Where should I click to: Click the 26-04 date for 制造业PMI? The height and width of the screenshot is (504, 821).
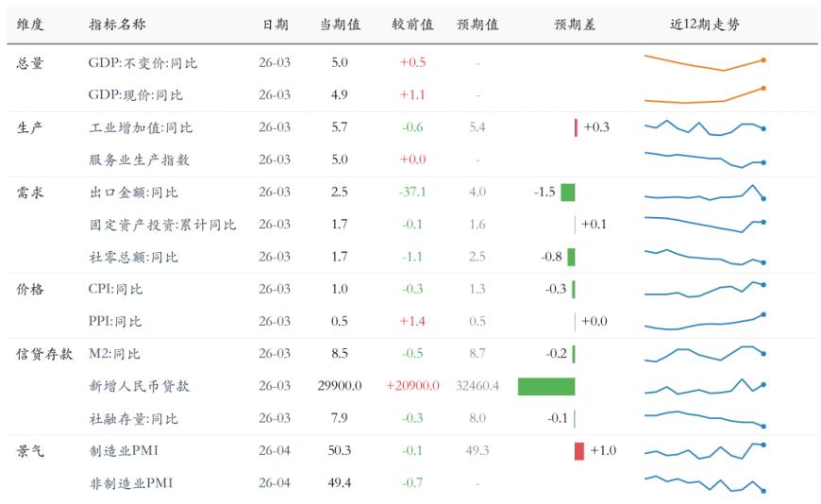[275, 450]
